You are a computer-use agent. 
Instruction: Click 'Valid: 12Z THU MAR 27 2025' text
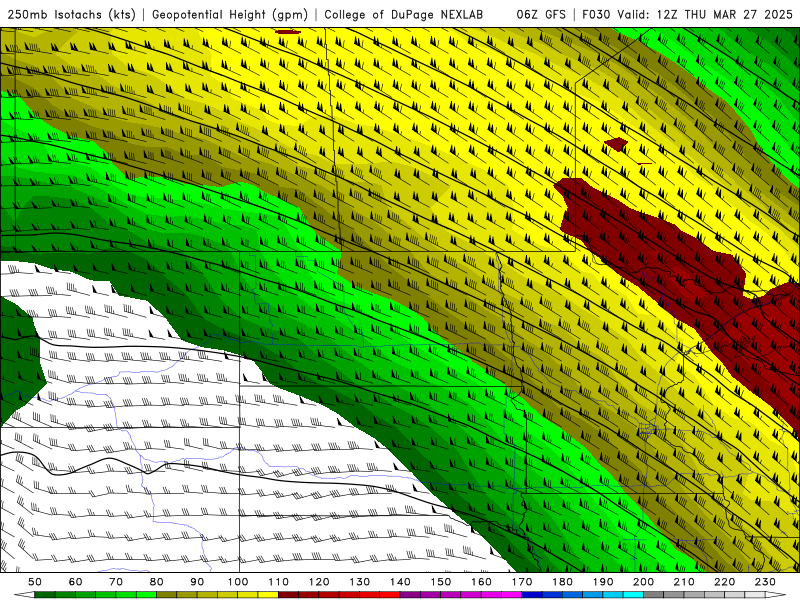[705, 15]
